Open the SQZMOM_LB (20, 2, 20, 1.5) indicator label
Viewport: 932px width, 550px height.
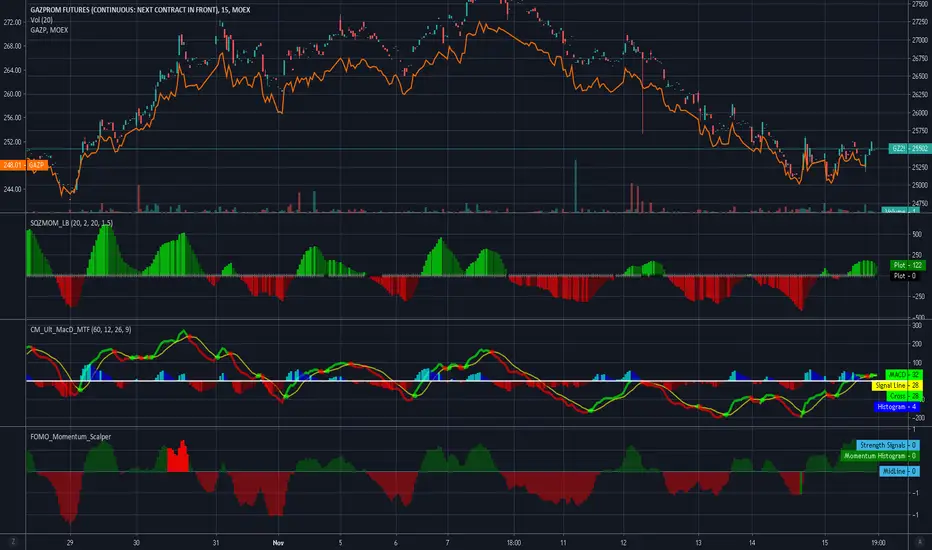[72, 223]
